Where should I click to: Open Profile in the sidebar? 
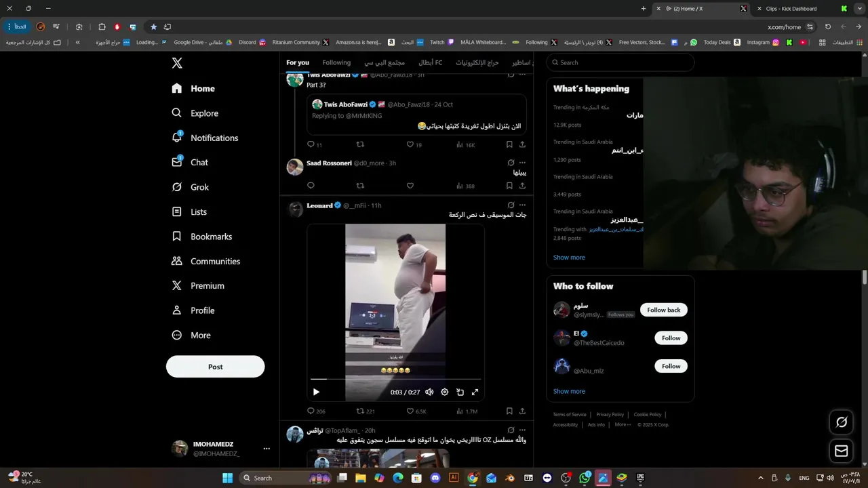coord(193,310)
